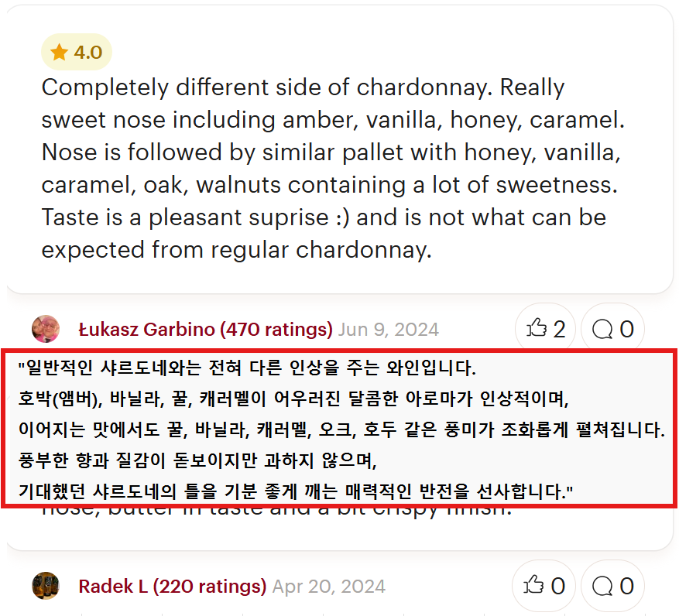This screenshot has height=616, width=679.
Task: Click the 4.0 rating badge
Action: coord(77,53)
